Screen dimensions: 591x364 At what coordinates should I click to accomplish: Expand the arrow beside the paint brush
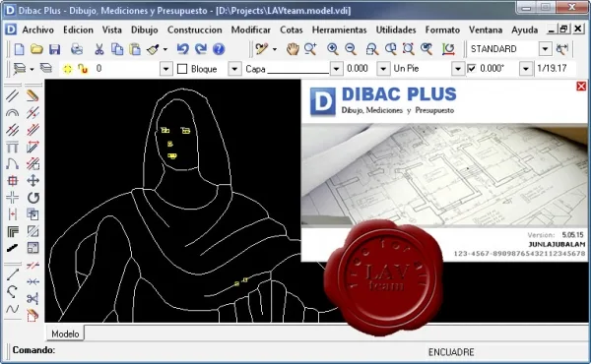165,49
